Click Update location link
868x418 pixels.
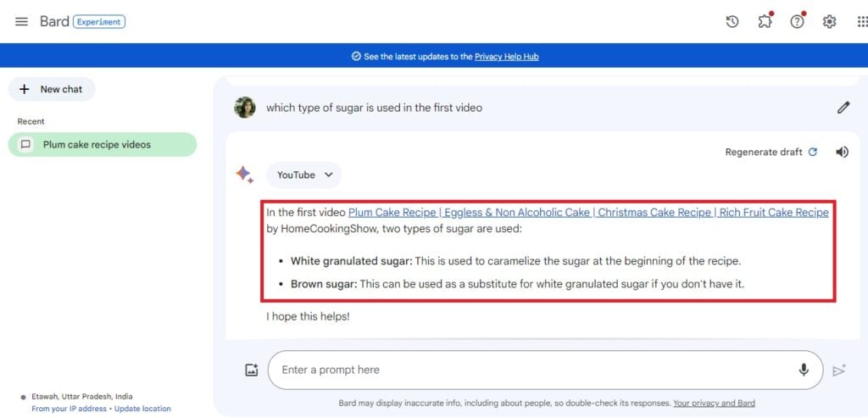point(142,409)
